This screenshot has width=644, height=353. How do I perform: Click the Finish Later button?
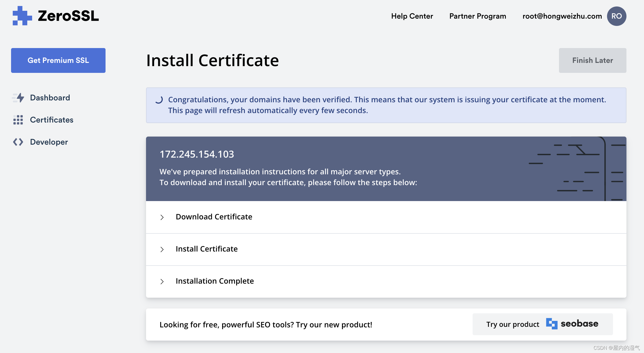coord(592,60)
